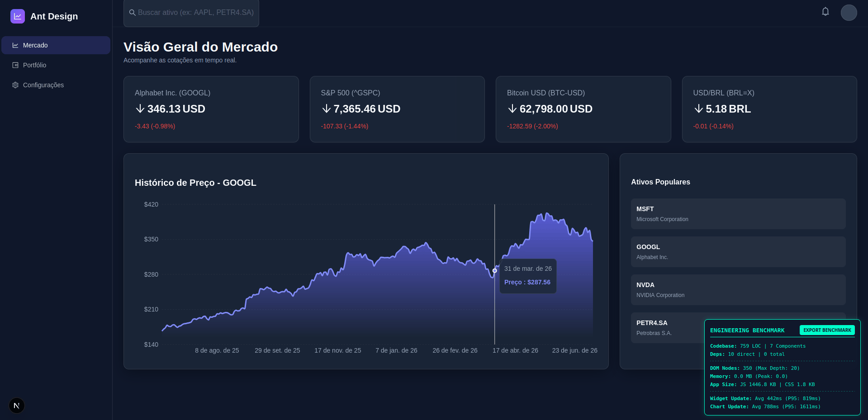Click the Portfólio wallet icon

tap(15, 65)
